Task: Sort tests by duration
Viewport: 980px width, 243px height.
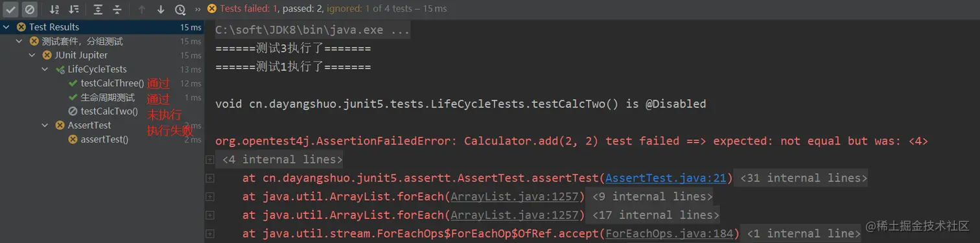Action: pyautogui.click(x=74, y=9)
